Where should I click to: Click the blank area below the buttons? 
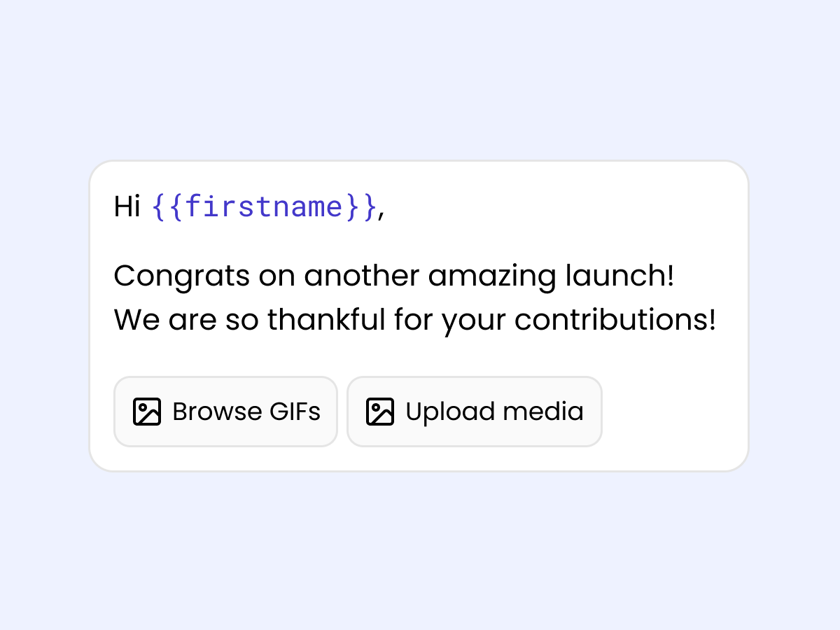pyautogui.click(x=420, y=458)
